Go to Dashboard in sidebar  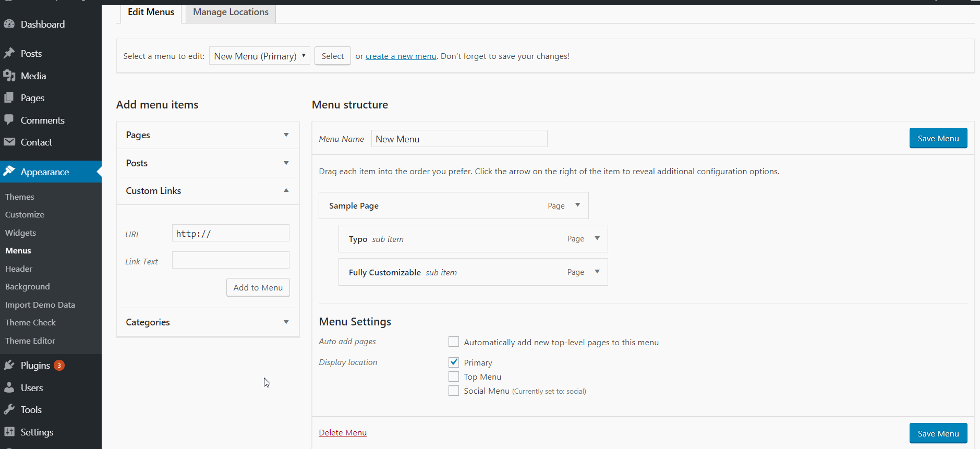43,24
